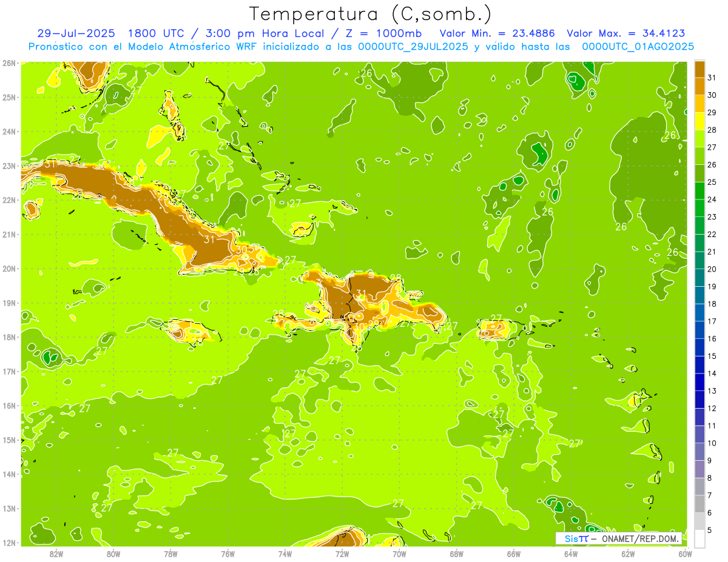Click the '17N' latitude axis label
Screen dimensions: 728x562
point(8,371)
